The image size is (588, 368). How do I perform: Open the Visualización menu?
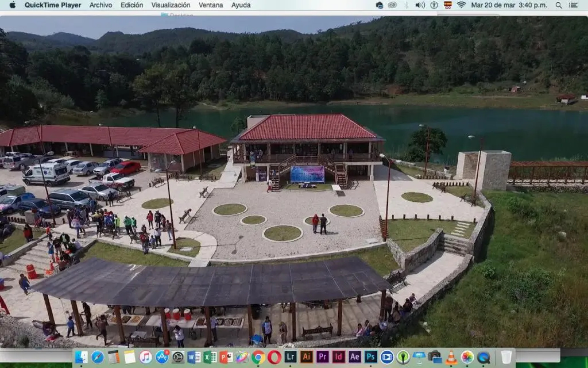click(x=170, y=5)
